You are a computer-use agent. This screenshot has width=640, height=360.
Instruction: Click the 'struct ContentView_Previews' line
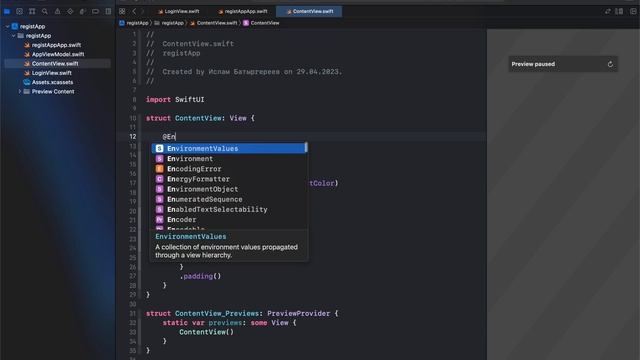pyautogui.click(x=242, y=313)
